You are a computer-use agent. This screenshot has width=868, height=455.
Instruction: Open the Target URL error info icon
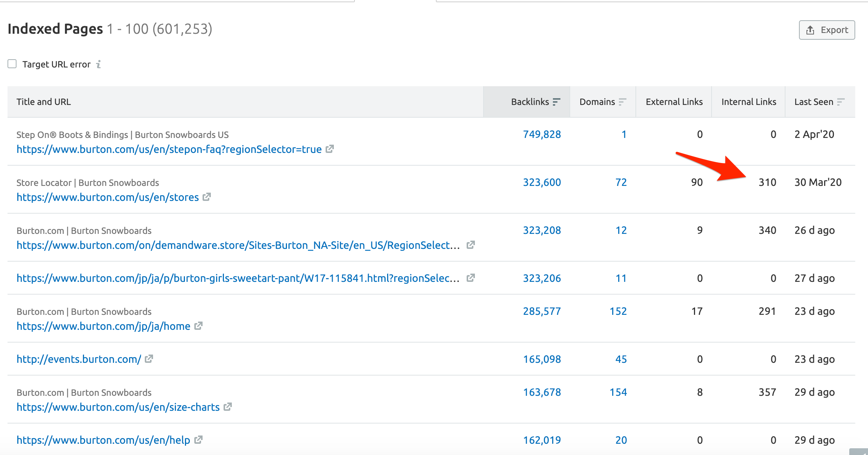pyautogui.click(x=99, y=64)
